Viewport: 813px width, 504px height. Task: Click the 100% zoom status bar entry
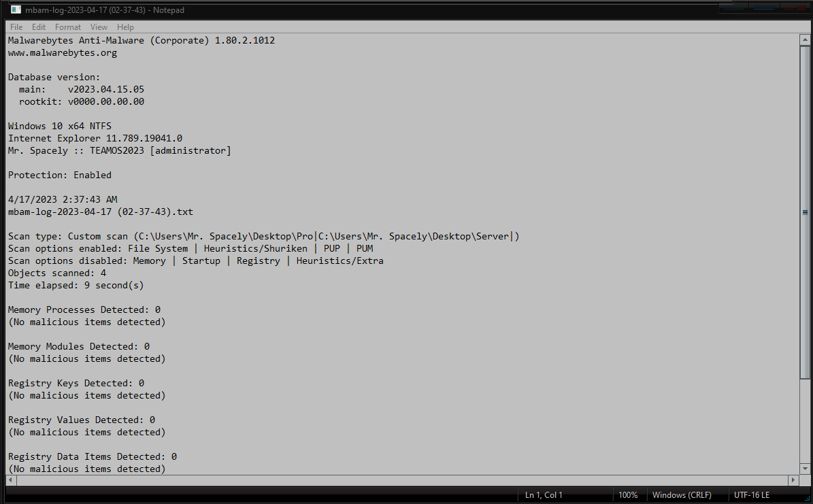[628, 495]
